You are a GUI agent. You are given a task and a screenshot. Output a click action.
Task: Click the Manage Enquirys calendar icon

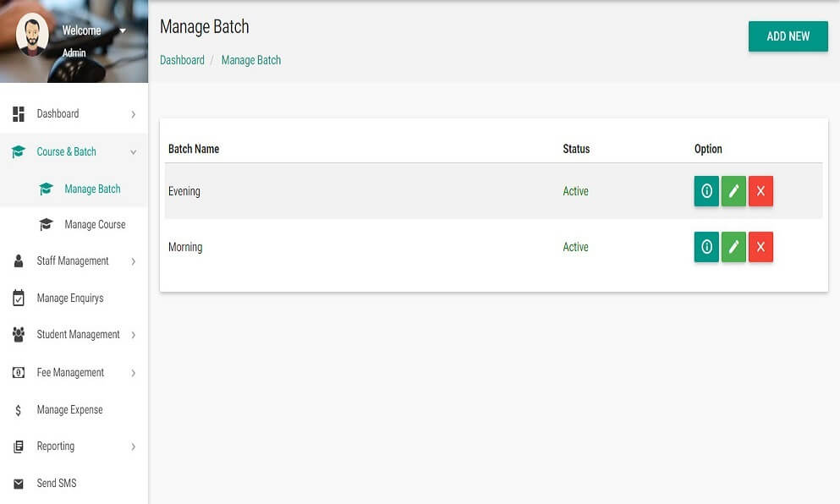(19, 298)
